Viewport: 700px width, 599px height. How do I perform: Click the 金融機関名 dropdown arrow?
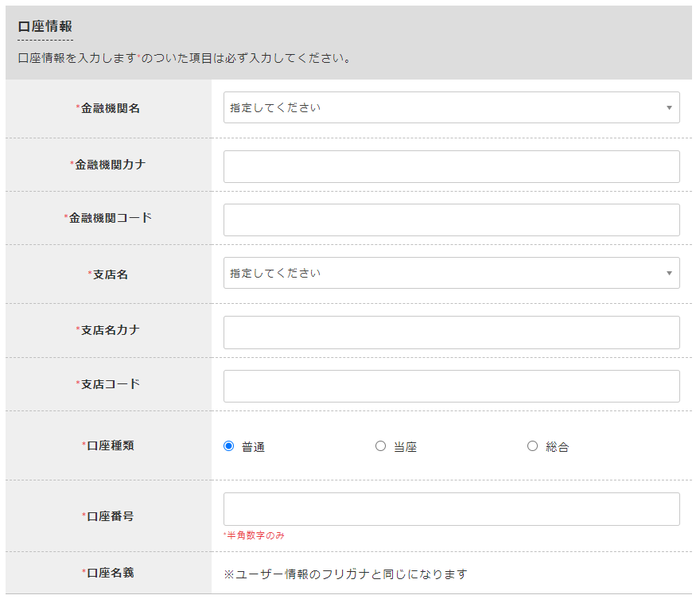(669, 107)
